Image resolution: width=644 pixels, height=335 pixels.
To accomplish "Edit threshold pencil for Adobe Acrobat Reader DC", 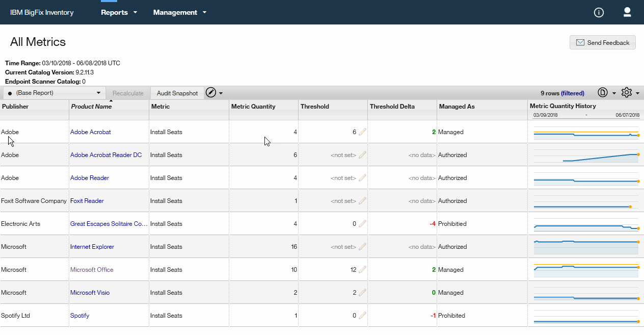I will tap(362, 155).
